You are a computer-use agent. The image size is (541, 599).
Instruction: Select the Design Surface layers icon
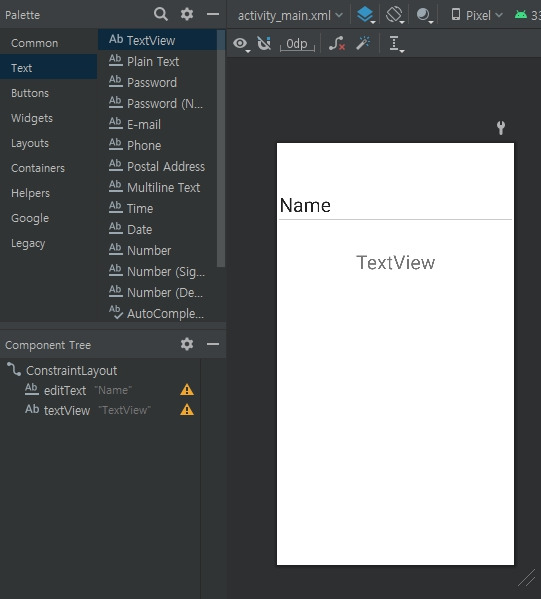coord(365,15)
